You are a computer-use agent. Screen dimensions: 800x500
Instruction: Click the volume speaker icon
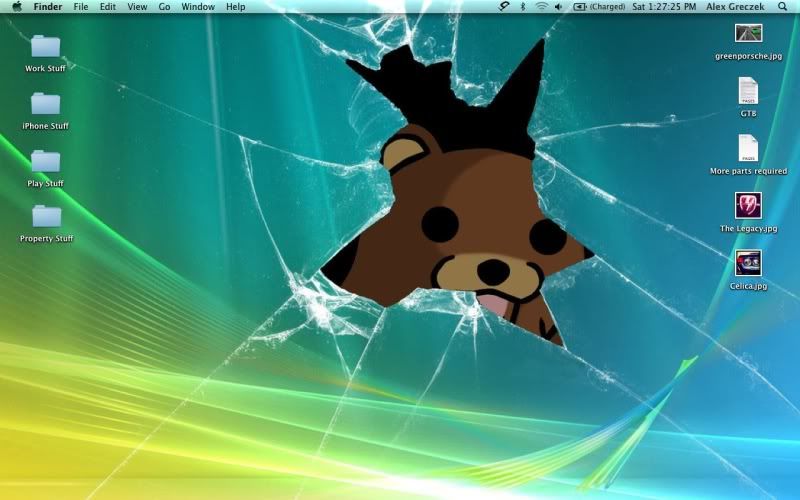[x=559, y=7]
